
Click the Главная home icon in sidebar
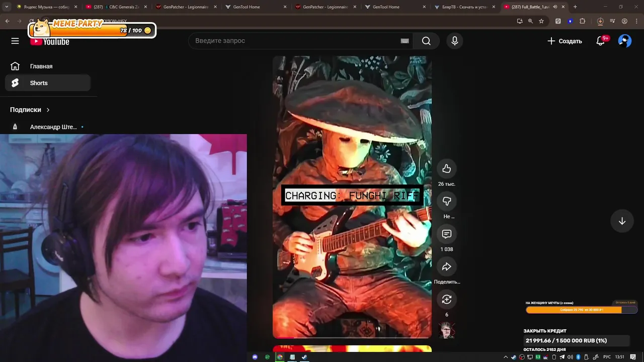[x=15, y=66]
